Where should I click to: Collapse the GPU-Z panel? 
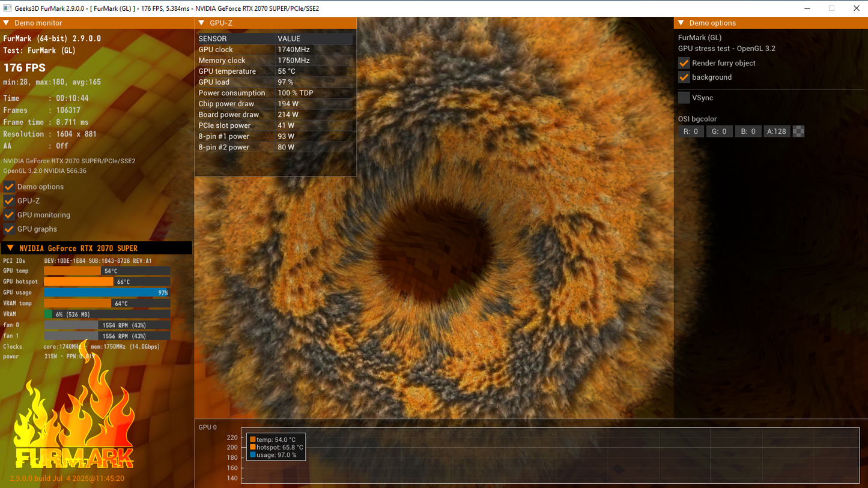tap(201, 23)
